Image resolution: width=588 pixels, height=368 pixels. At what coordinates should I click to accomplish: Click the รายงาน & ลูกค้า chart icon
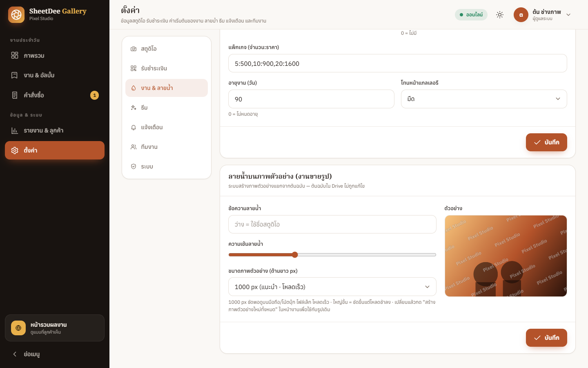[15, 130]
